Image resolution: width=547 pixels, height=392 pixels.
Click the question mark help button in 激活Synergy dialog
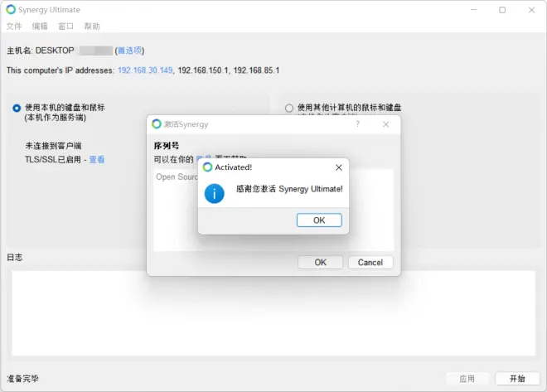[357, 124]
